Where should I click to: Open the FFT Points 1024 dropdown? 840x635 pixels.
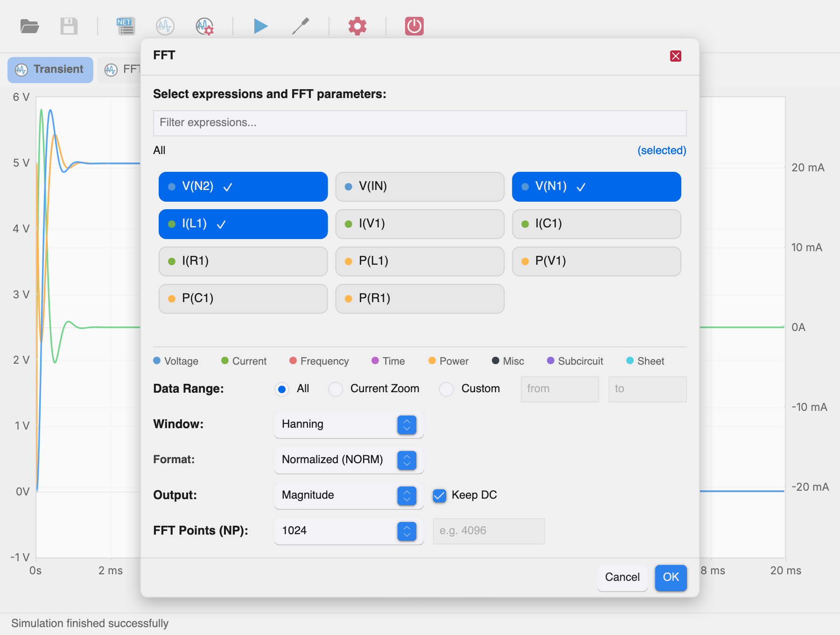point(349,531)
